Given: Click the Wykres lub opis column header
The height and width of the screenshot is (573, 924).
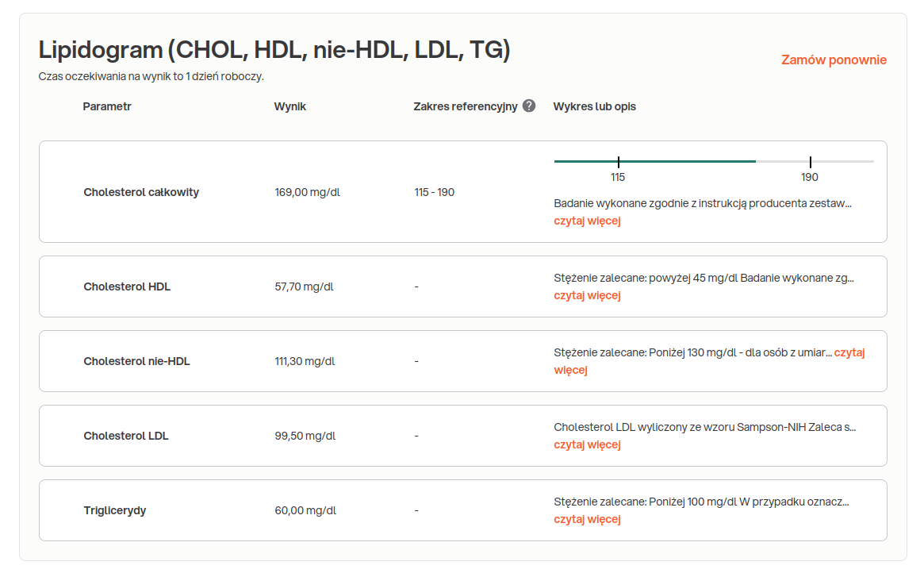Looking at the screenshot, I should tap(595, 106).
